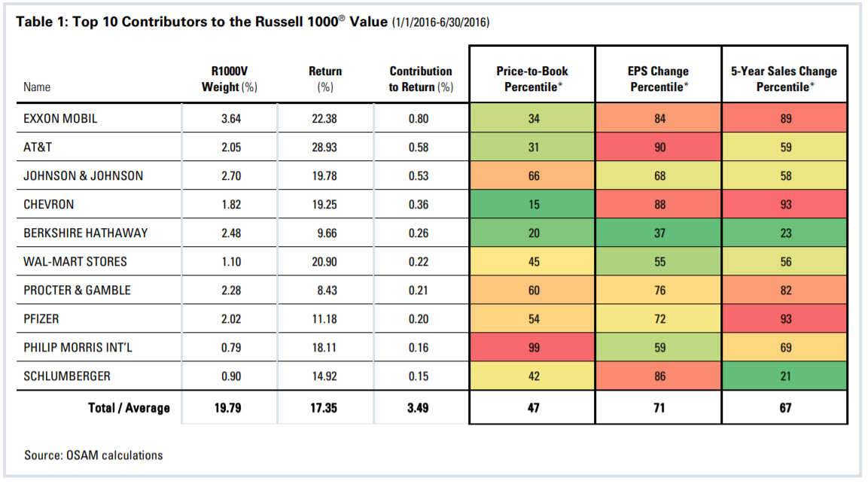
Task: Click the Source: OSAM calculations note
Action: click(x=93, y=455)
